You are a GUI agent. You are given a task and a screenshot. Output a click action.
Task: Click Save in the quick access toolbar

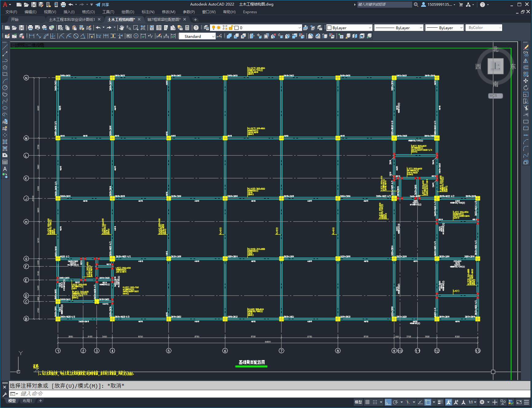34,4
